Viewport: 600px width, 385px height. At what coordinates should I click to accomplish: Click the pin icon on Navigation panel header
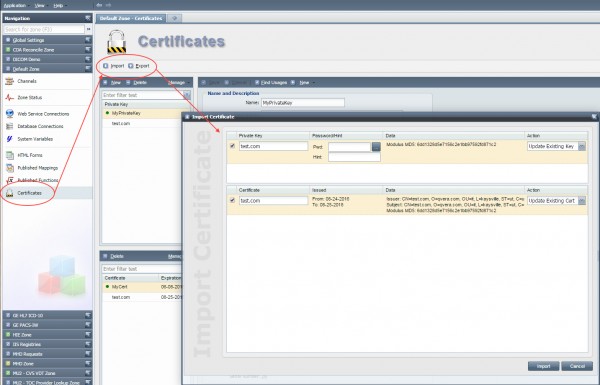pyautogui.click(x=88, y=18)
